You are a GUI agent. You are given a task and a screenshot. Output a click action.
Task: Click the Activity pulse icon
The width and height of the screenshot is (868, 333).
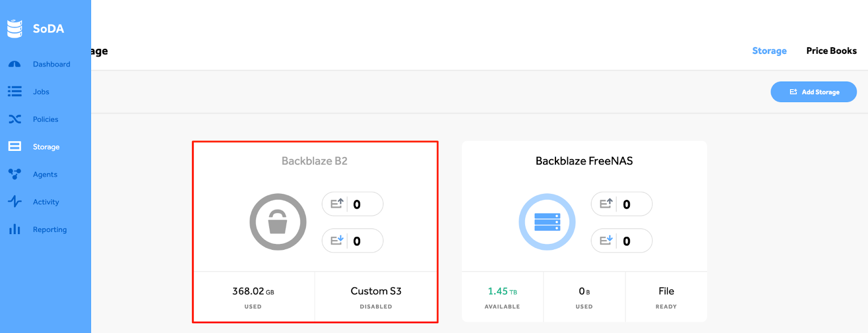click(15, 202)
